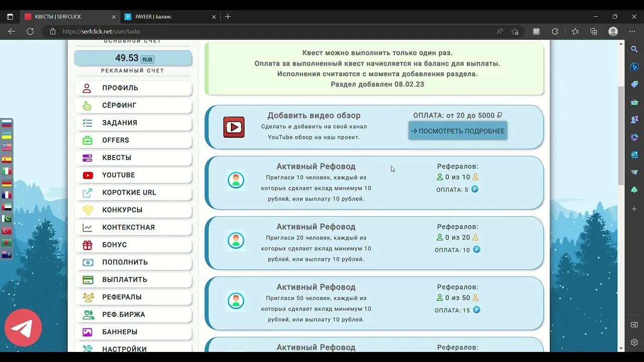Click Edge sidebar add plus icon
644x362 pixels.
634,209
